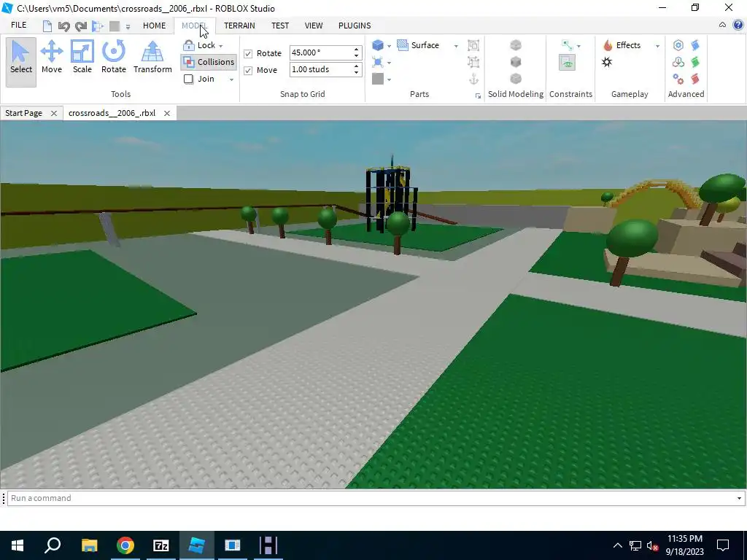Uncheck the Rotate snap checkbox

point(248,53)
